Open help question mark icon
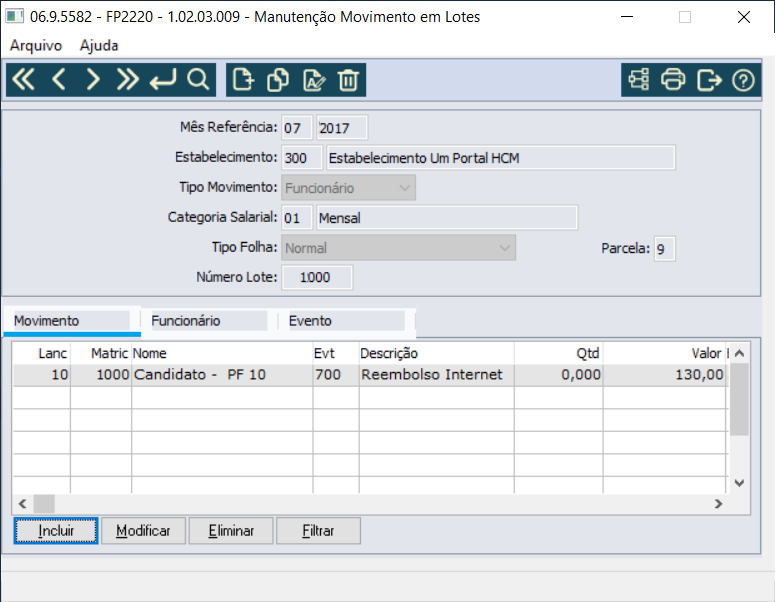Screen dimensions: 776x602 click(743, 80)
